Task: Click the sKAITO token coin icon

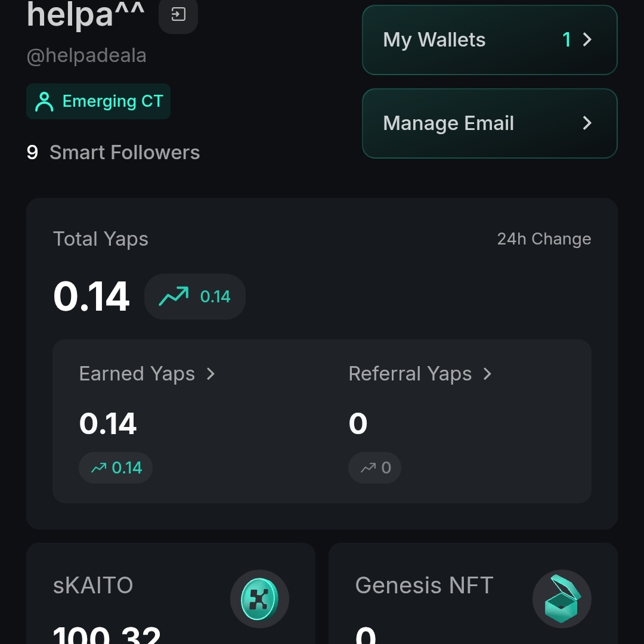Action: [x=259, y=599]
